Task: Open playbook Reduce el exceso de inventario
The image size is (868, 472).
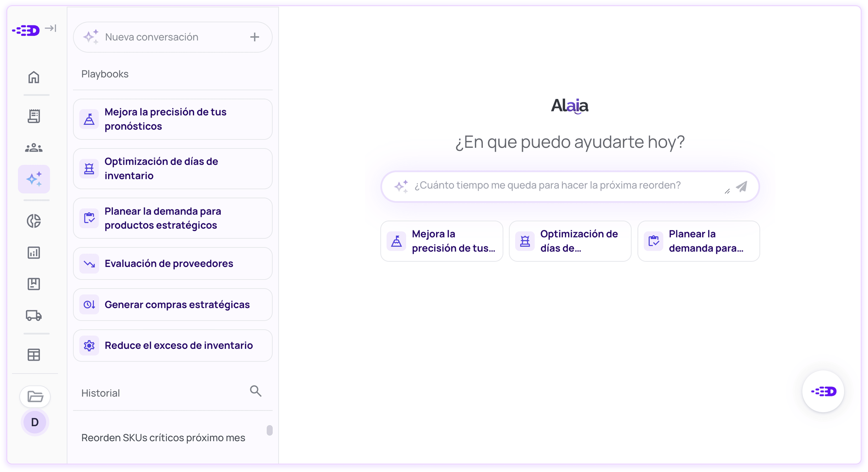Action: (173, 345)
